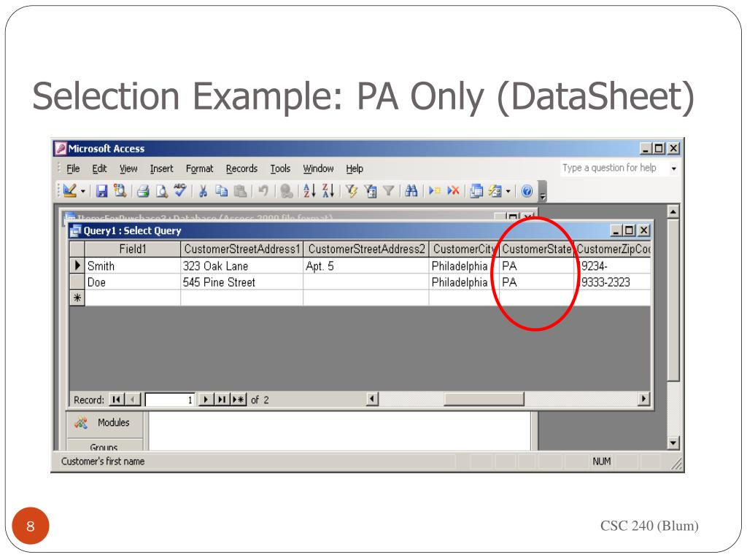Click the Microsoft Access Help icon
The height and width of the screenshot is (560, 747).
click(527, 191)
